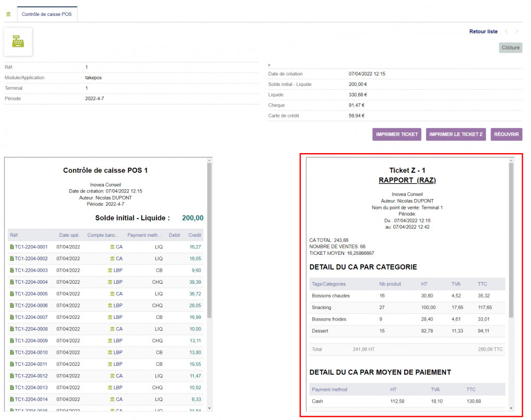The width and height of the screenshot is (531, 420).
Task: Click the scroll-down arrow of Ticket Z panel
Action: click(x=511, y=407)
